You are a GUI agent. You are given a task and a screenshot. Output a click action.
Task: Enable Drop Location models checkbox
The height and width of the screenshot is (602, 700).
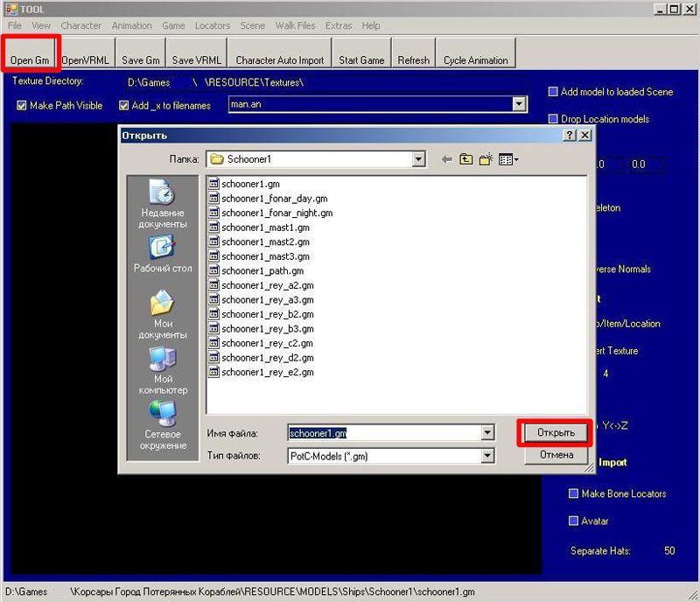(x=553, y=119)
